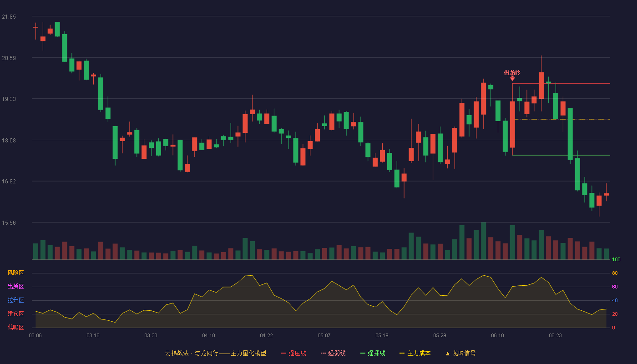The height and width of the screenshot is (364, 637).
Task: Click the 03-06 date label
Action: [x=35, y=335]
